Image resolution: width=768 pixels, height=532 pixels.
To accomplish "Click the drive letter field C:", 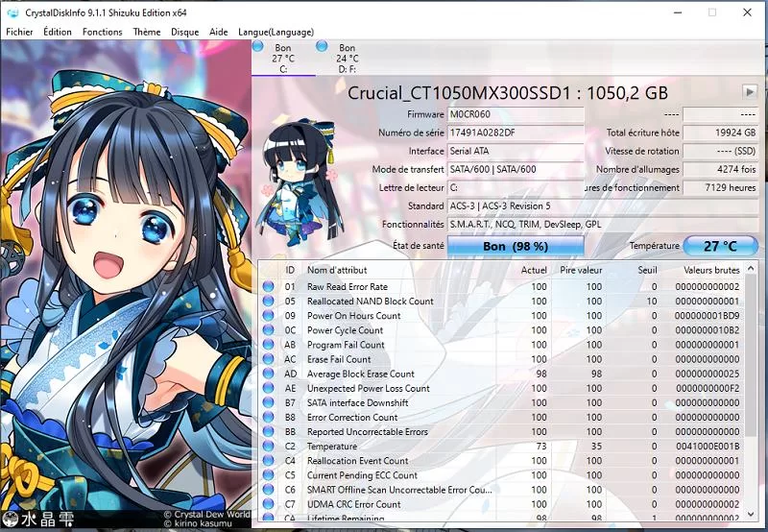I will [x=516, y=188].
